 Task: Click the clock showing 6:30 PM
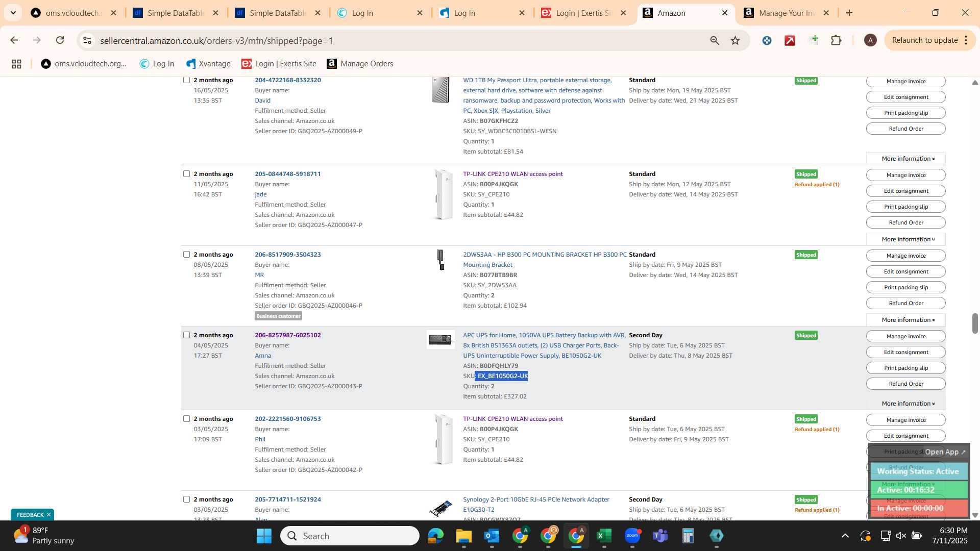(x=953, y=531)
